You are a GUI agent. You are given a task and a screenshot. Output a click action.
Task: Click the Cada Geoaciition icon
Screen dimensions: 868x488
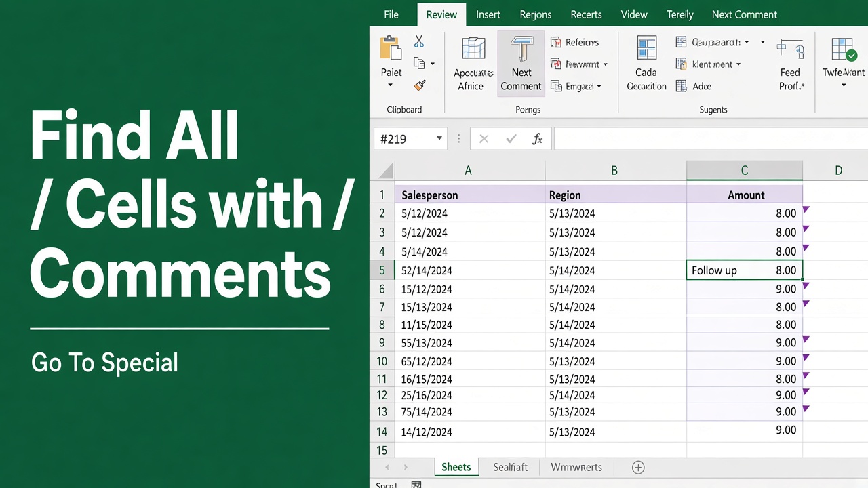coord(646,49)
